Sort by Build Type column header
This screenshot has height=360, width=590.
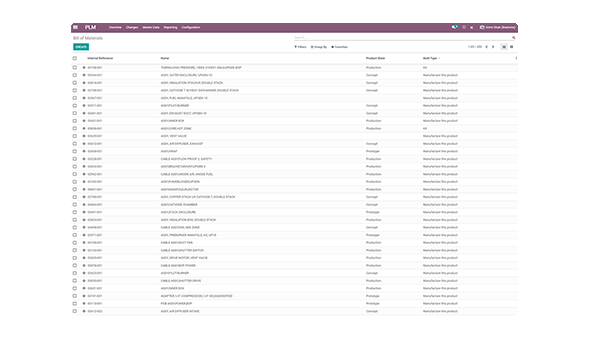coord(430,58)
